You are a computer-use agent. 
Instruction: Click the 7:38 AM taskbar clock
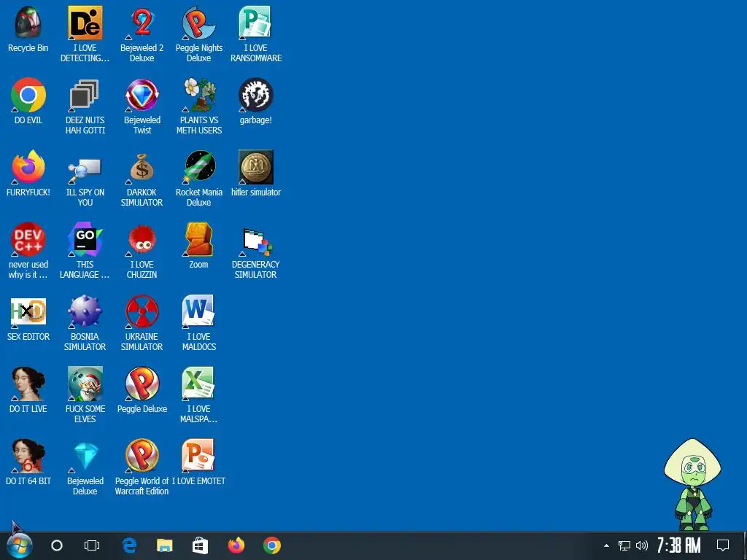tap(679, 545)
